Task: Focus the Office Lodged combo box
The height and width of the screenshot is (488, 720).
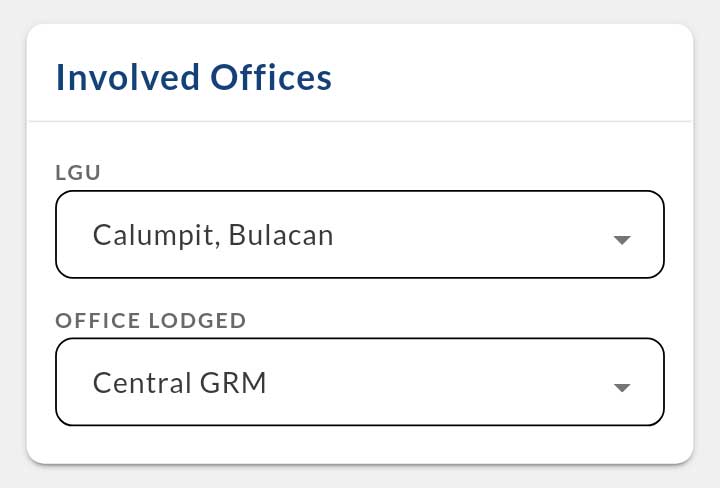Action: click(360, 382)
